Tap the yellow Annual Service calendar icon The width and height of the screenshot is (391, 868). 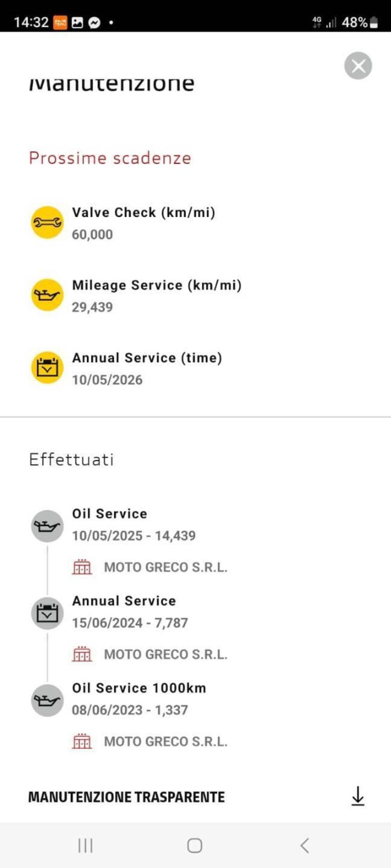pos(47,368)
